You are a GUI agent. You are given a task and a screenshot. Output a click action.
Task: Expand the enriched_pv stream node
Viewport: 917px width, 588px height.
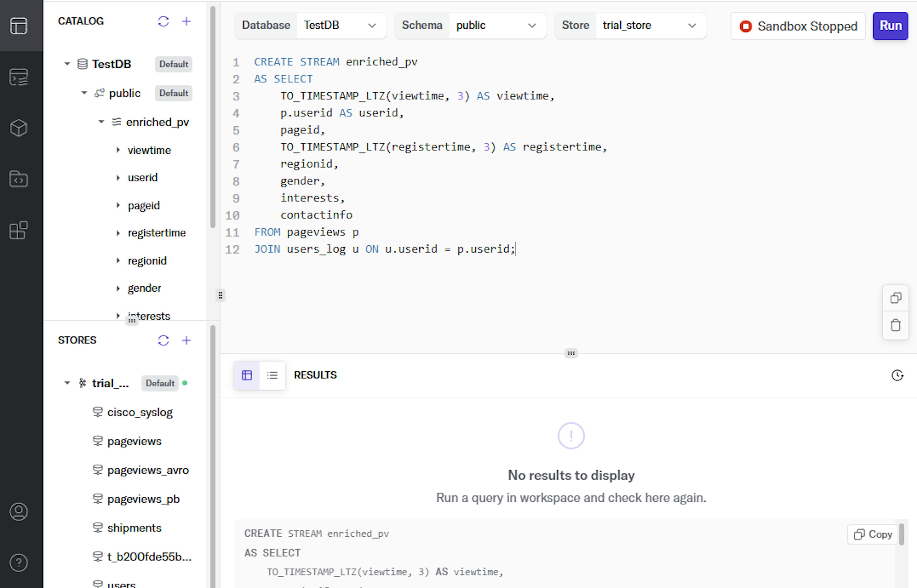[101, 122]
